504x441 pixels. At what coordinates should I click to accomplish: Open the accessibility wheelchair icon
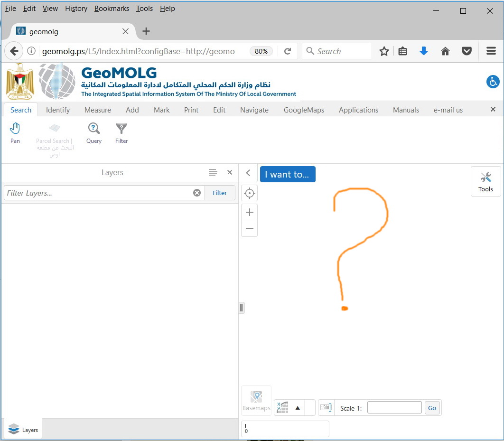click(x=493, y=82)
